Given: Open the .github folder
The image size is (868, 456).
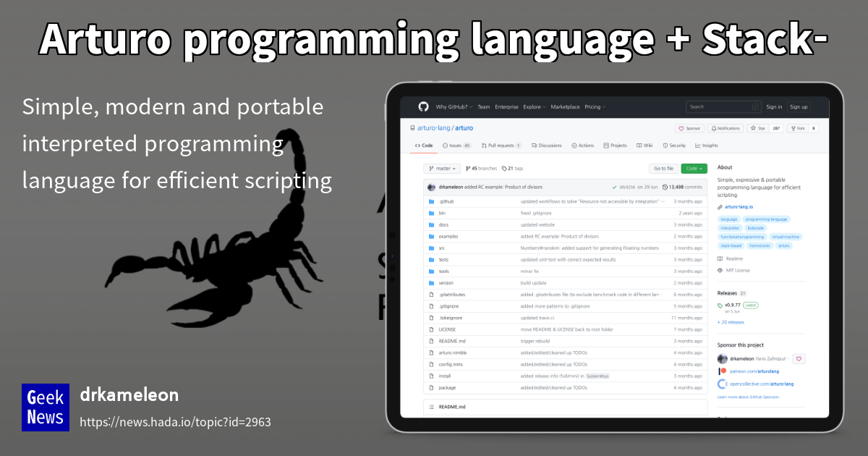Looking at the screenshot, I should tap(446, 201).
